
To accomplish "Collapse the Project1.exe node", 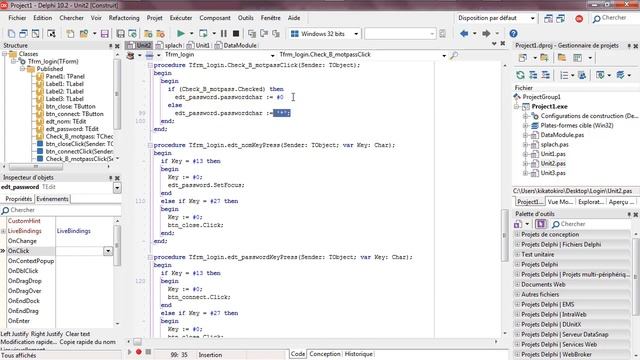I will (517, 107).
